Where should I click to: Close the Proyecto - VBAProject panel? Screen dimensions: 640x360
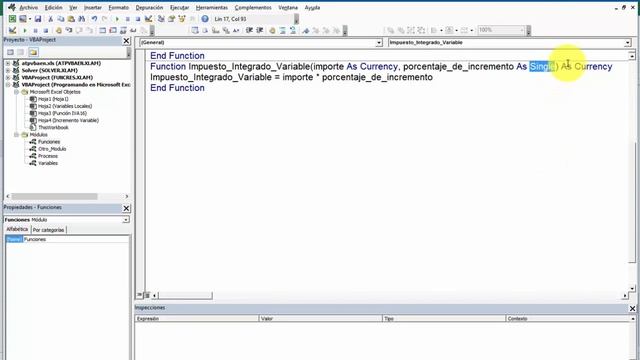[x=126, y=41]
